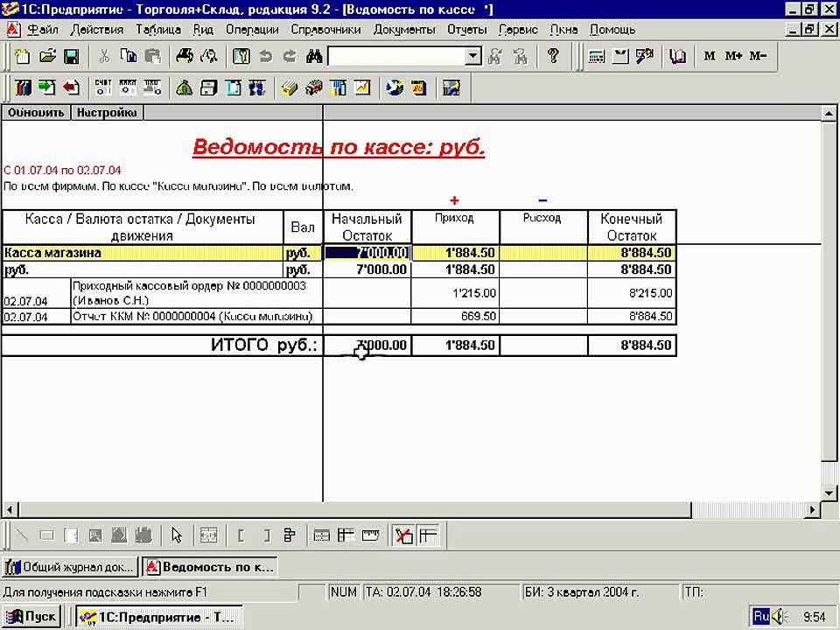Open the Отчеты menu

pyautogui.click(x=466, y=30)
